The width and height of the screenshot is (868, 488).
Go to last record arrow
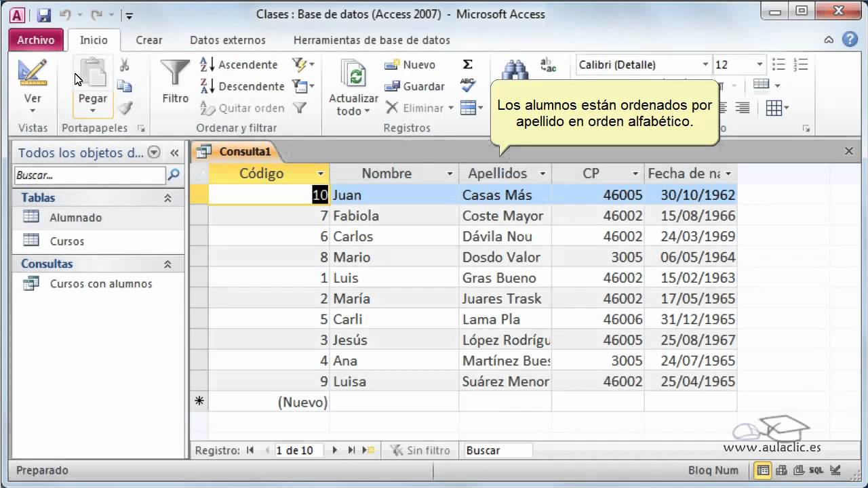pyautogui.click(x=351, y=450)
